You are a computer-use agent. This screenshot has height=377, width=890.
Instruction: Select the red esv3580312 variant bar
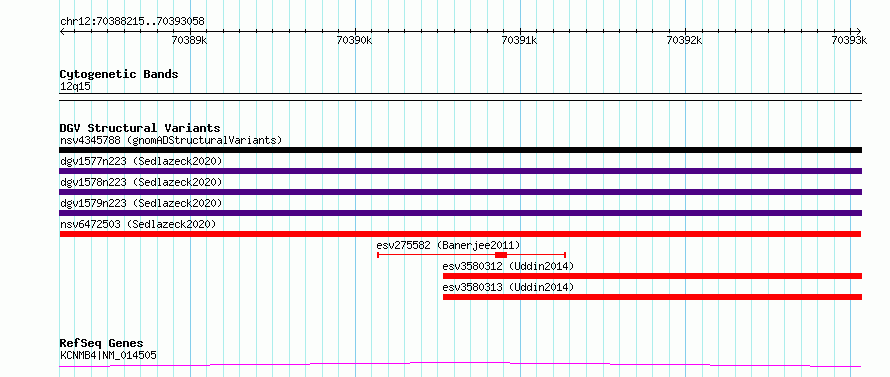pyautogui.click(x=652, y=276)
